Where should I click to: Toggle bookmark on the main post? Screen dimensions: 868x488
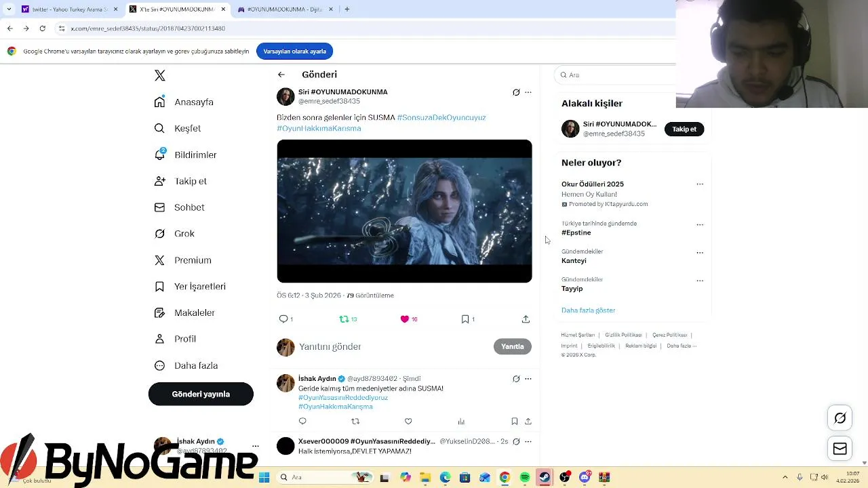(x=465, y=319)
